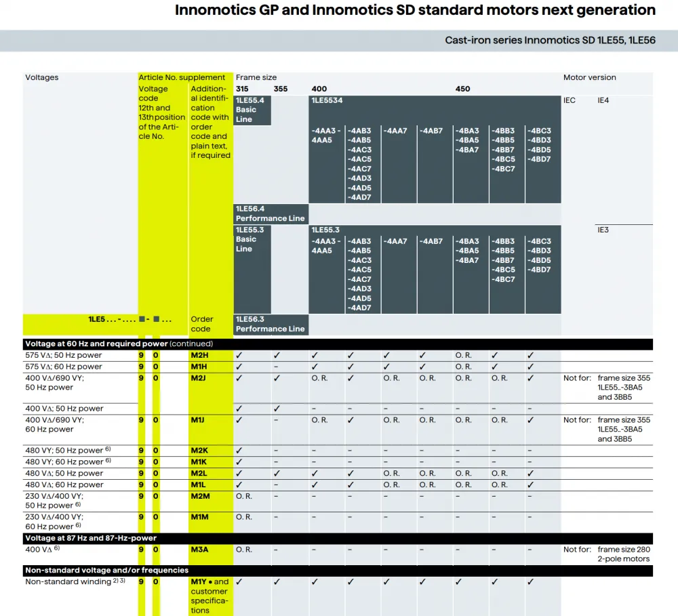Viewport: 678px width, 616px height.
Task: Click frame size 315 heading
Action: point(242,89)
